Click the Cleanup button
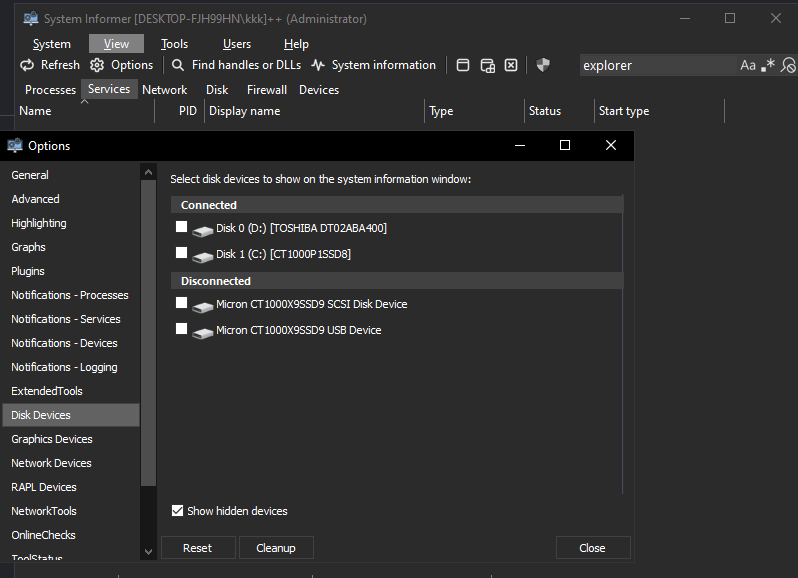Image resolution: width=798 pixels, height=578 pixels. [276, 548]
